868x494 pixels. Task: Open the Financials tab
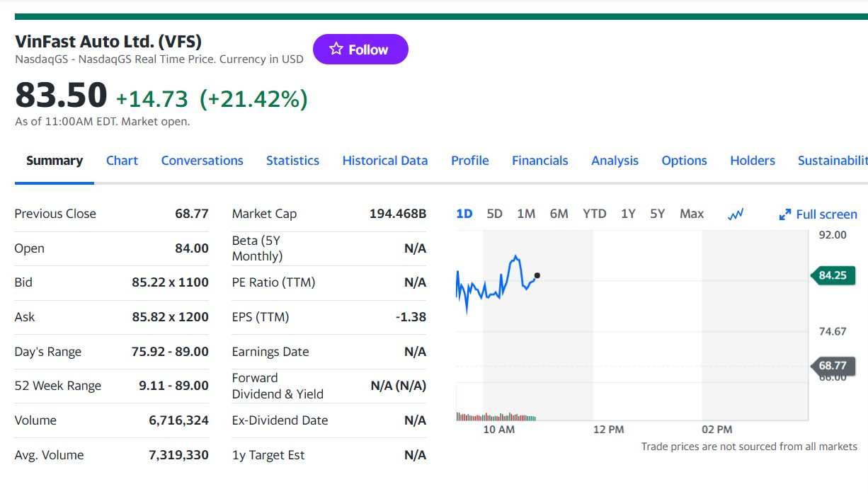pyautogui.click(x=539, y=161)
